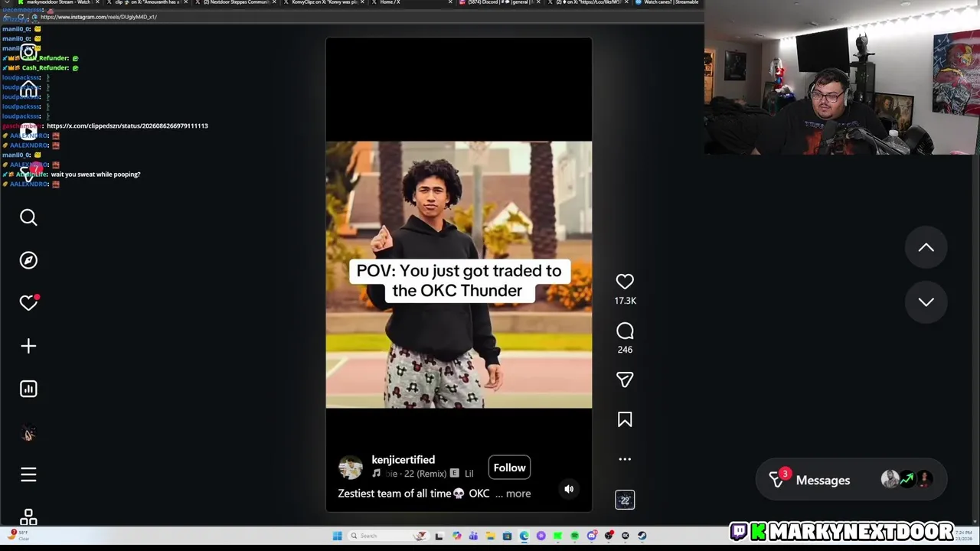Switch to the 'Watch canes? | Streamable' tab
Screen dimensions: 980x551
[668, 2]
